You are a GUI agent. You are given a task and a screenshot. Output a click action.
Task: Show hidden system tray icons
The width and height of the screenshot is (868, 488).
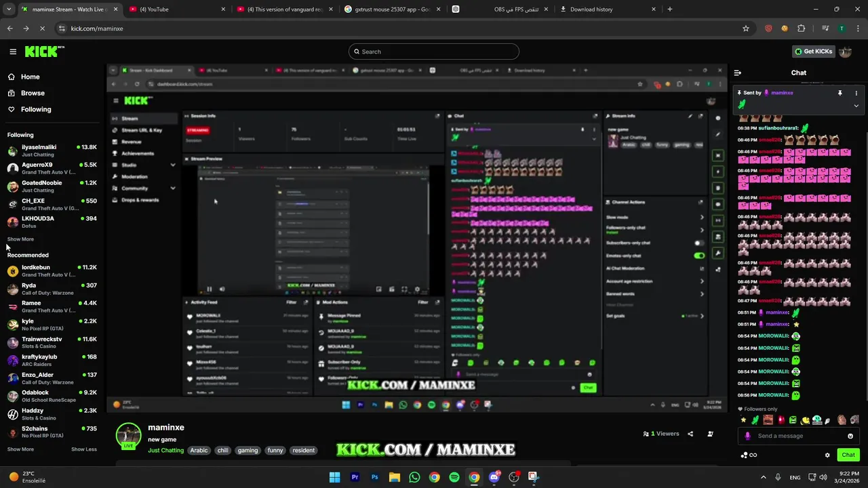[x=763, y=477]
